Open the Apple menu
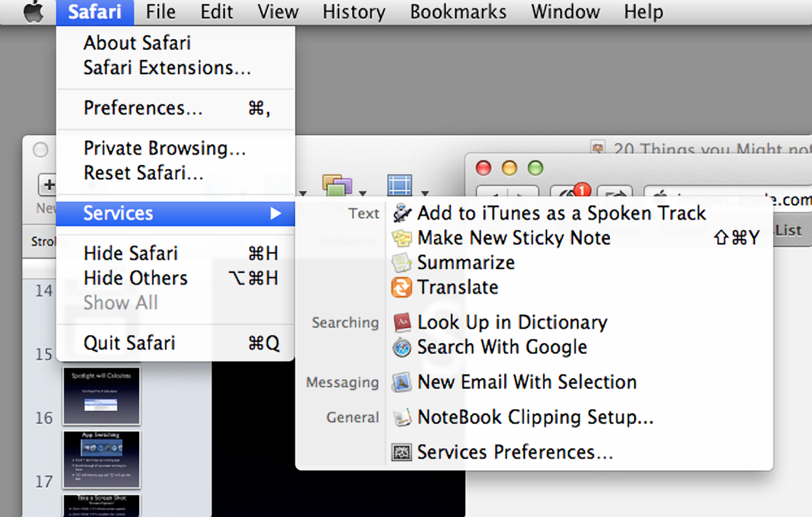The image size is (812, 517). point(33,12)
